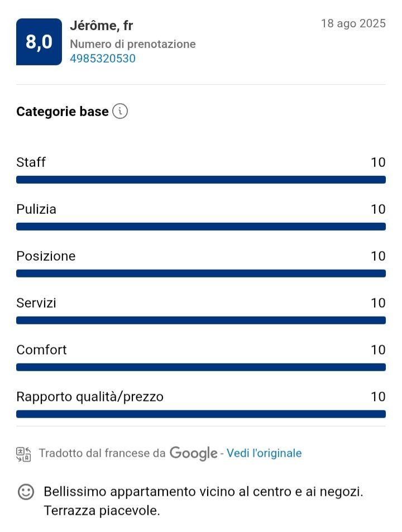Viewport: 402px width, 532px height.
Task: Click the Numero di prenotazione label
Action: tap(133, 44)
